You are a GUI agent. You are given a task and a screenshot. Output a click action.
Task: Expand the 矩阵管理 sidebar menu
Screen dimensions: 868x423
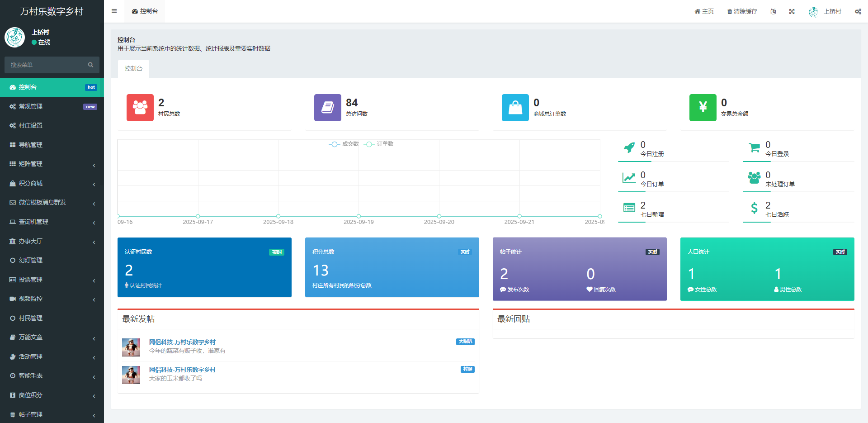pyautogui.click(x=52, y=164)
